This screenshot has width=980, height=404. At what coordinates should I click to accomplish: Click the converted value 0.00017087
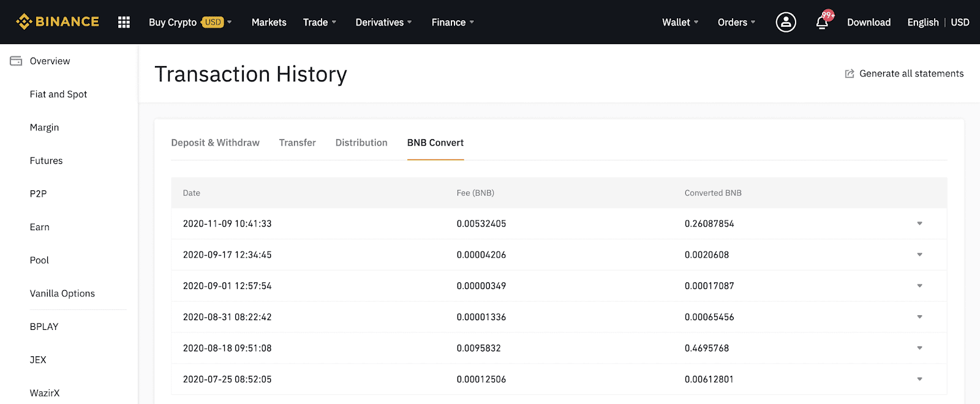(x=709, y=286)
